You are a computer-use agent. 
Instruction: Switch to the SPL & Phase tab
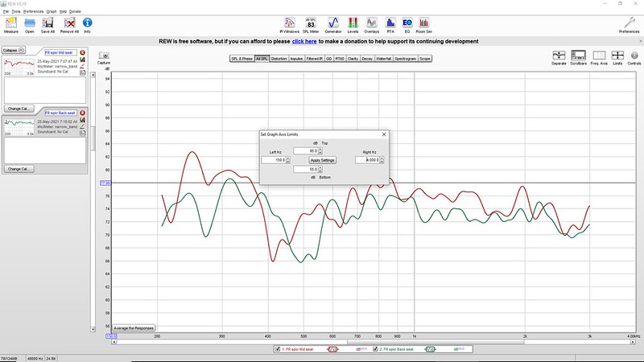tap(242, 59)
